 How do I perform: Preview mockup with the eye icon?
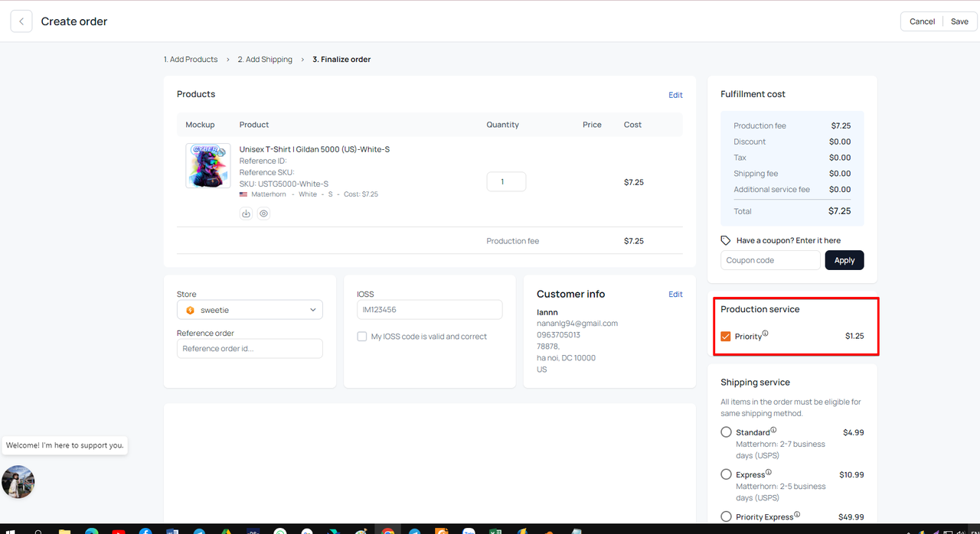tap(263, 214)
